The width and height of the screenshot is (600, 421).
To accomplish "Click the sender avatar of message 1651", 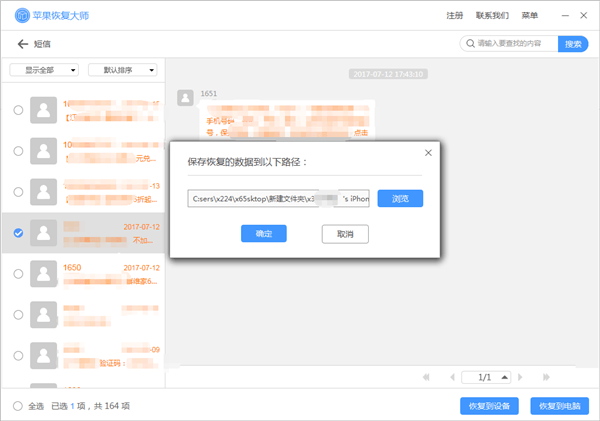I will 185,97.
